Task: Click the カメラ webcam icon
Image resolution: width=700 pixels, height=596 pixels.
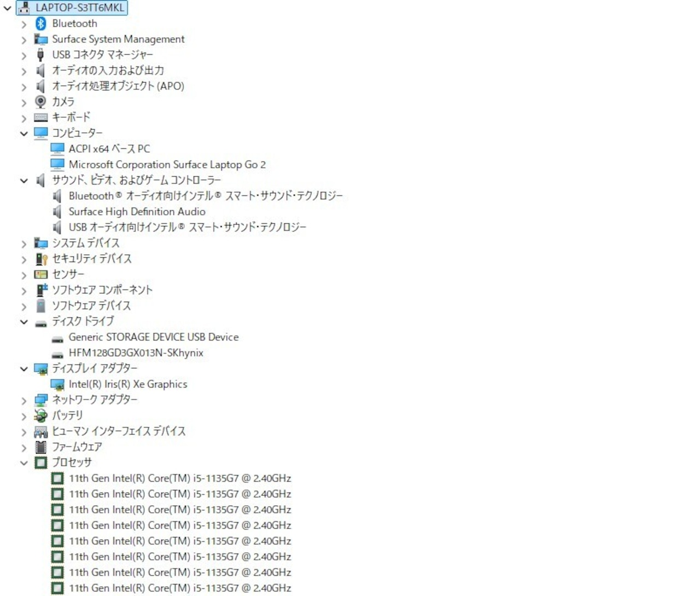Action: pyautogui.click(x=40, y=102)
